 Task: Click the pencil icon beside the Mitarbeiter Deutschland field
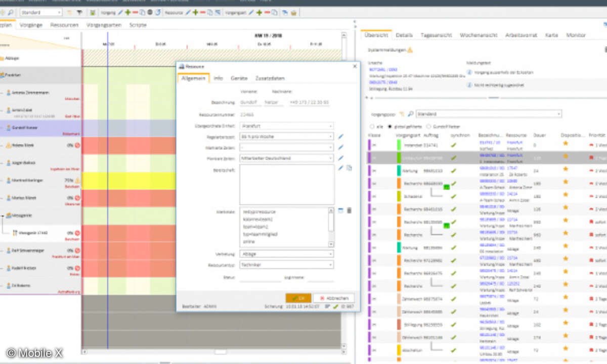pos(340,158)
